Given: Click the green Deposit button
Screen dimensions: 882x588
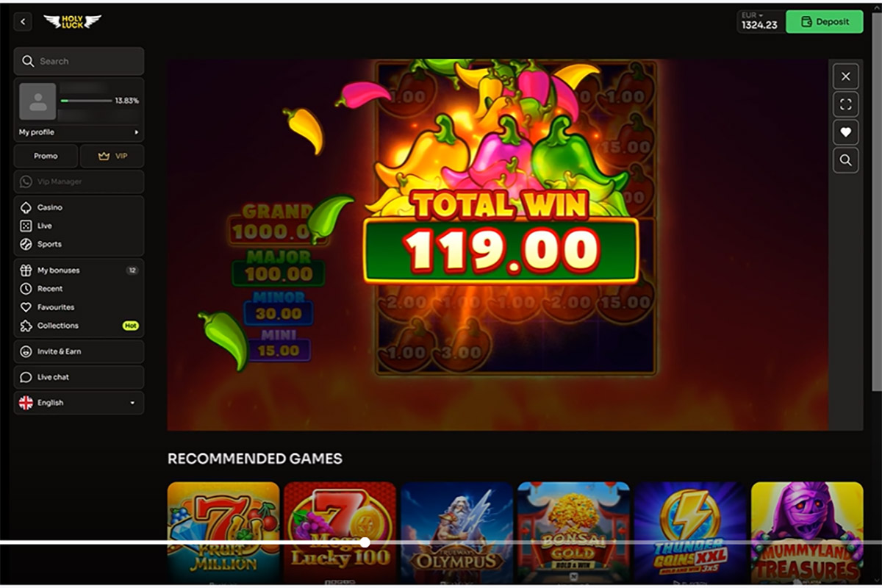Looking at the screenshot, I should pos(824,21).
